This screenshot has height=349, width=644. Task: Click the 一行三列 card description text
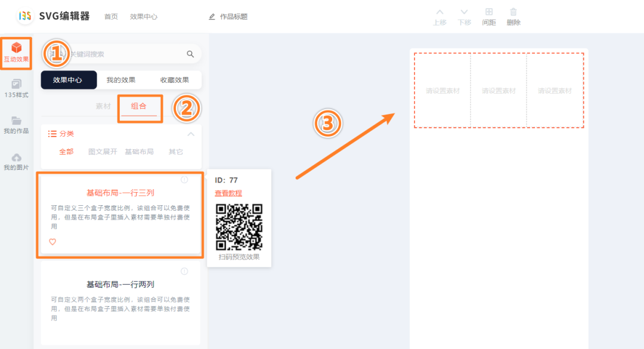tap(120, 217)
